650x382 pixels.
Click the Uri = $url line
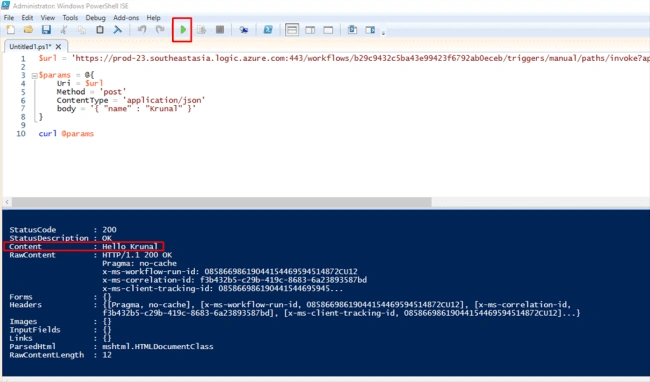click(x=80, y=83)
